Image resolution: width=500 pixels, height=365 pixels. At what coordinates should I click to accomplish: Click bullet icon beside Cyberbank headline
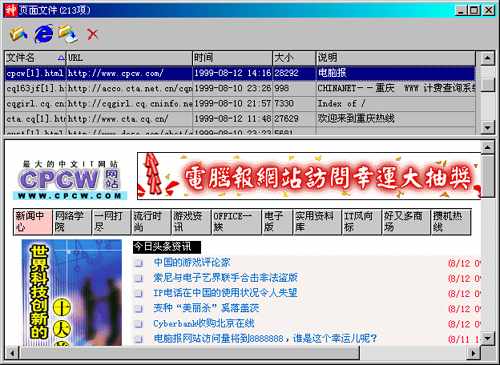pyautogui.click(x=139, y=324)
